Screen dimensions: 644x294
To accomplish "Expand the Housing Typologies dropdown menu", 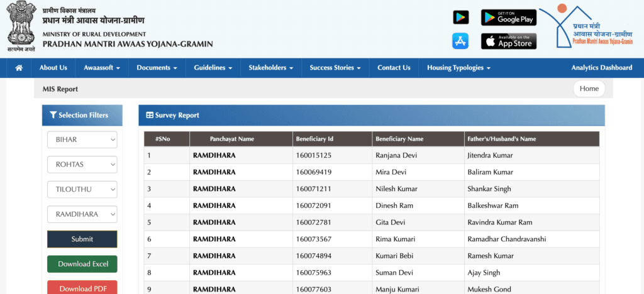I will (x=458, y=68).
